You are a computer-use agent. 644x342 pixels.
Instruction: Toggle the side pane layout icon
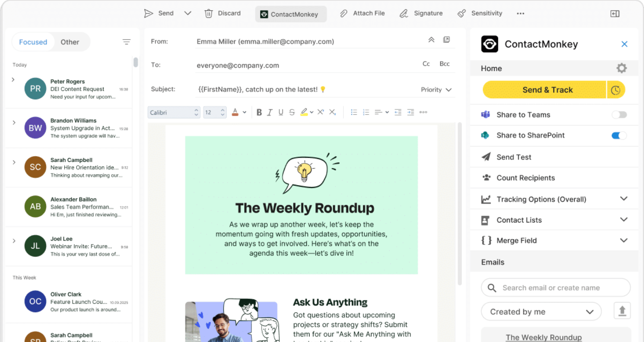click(615, 14)
